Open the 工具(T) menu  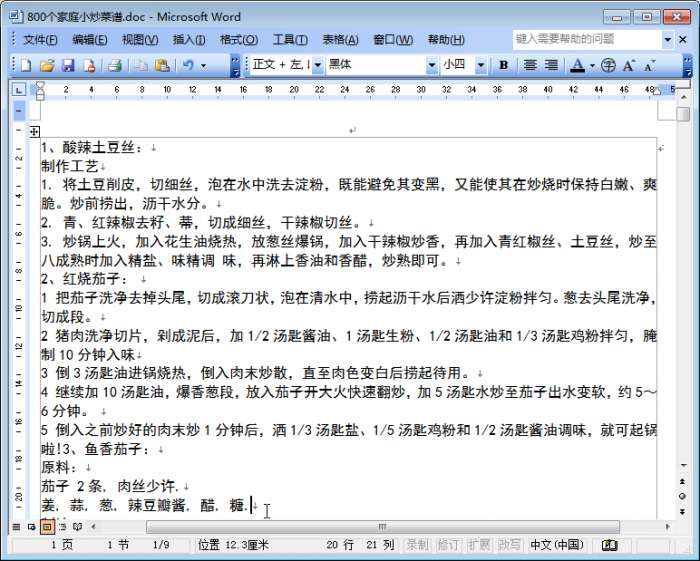pos(290,40)
